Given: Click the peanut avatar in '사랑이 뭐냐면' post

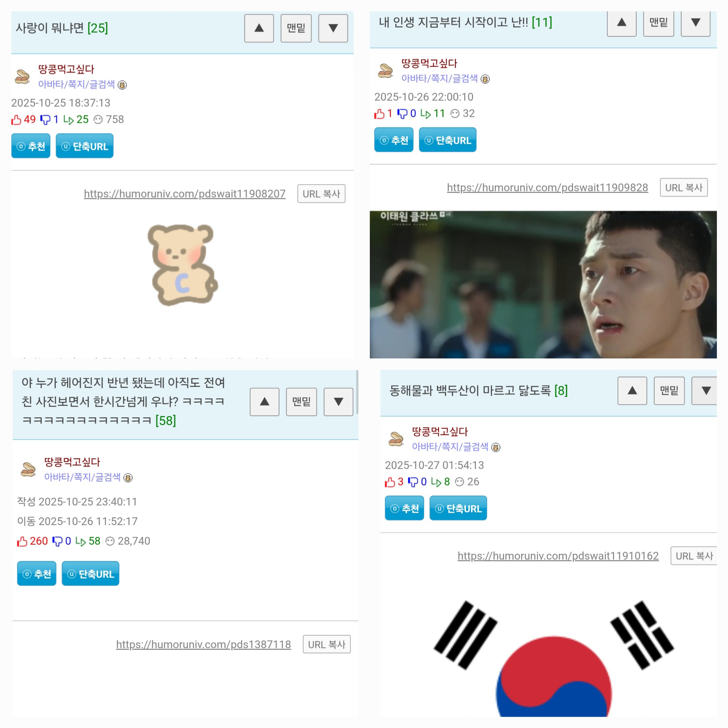Looking at the screenshot, I should tap(22, 77).
